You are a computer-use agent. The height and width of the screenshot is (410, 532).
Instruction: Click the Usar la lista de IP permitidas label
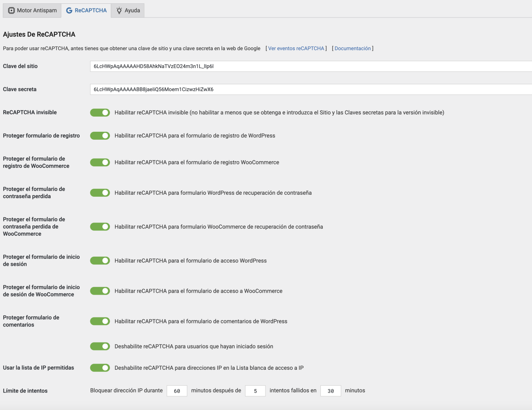click(x=39, y=368)
